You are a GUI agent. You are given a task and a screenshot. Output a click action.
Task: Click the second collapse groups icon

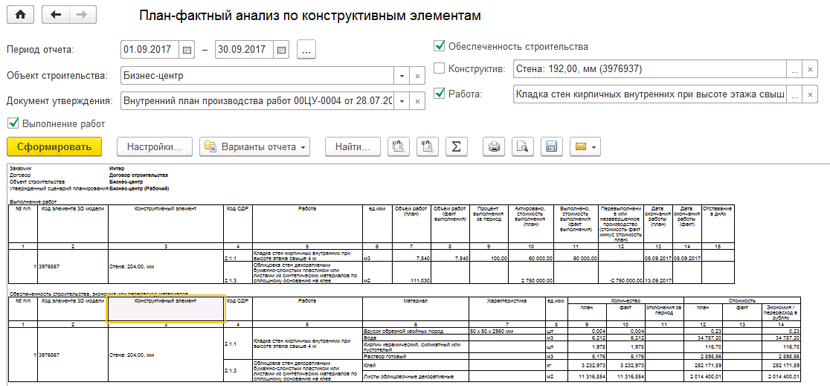point(427,147)
